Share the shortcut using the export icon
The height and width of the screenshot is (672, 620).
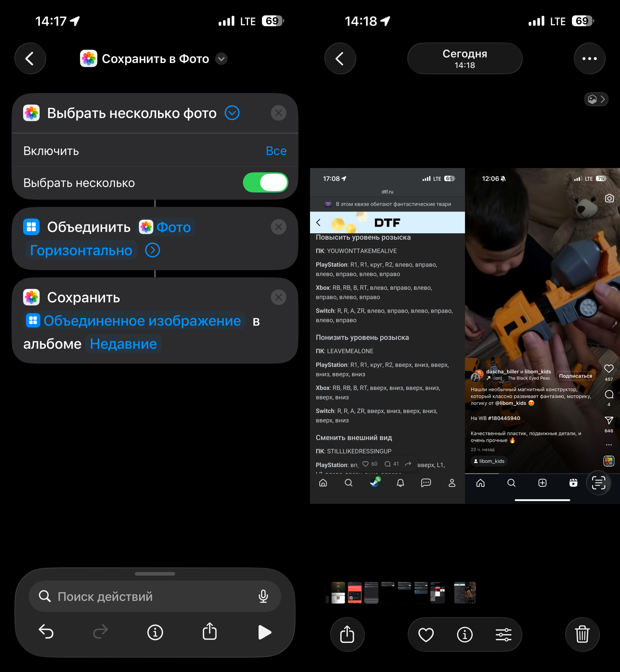(x=210, y=632)
